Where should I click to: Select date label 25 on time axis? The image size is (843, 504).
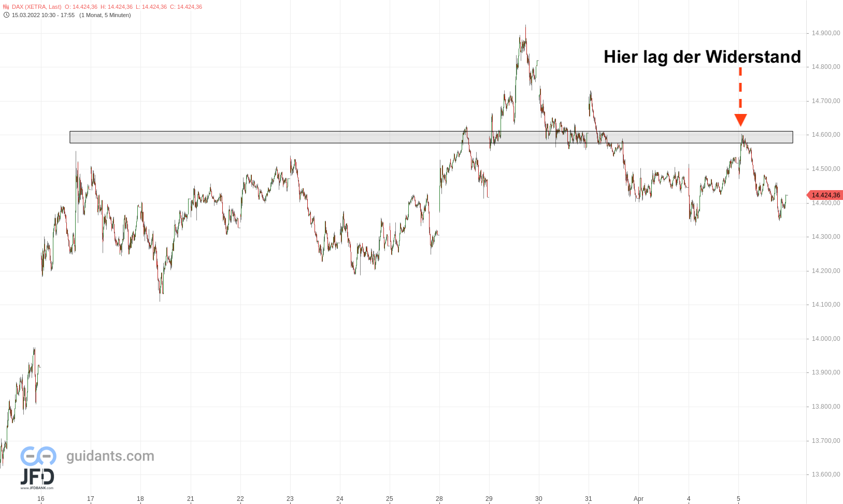pyautogui.click(x=390, y=499)
